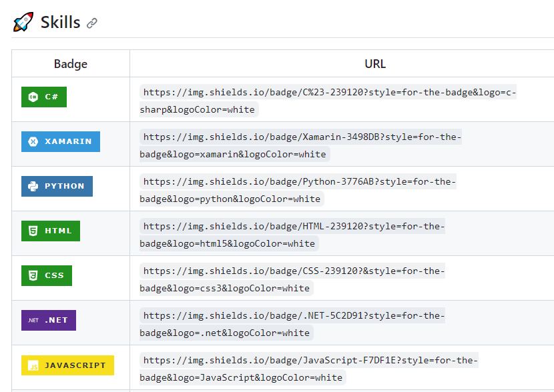Click the Badge column header
This screenshot has height=392, width=554.
tap(71, 64)
